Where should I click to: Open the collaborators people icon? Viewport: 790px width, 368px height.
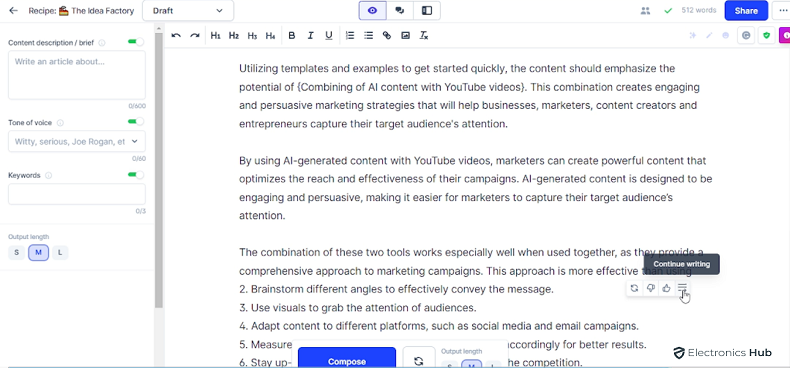pyautogui.click(x=645, y=11)
